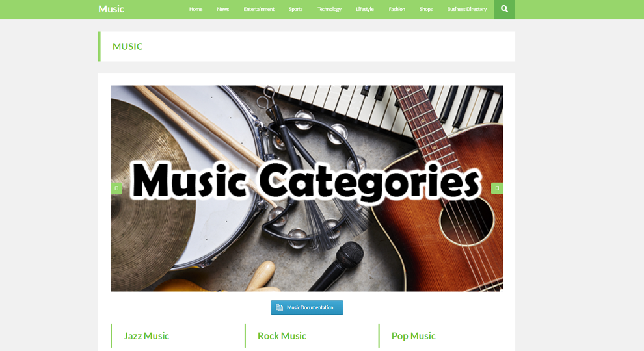Click the Music Documentation button
Screen dimensions: 644x351
307,307
